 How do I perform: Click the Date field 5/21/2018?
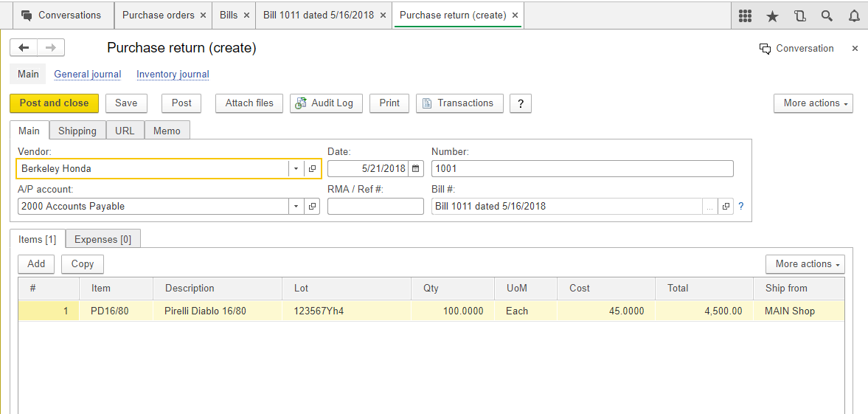pos(368,168)
